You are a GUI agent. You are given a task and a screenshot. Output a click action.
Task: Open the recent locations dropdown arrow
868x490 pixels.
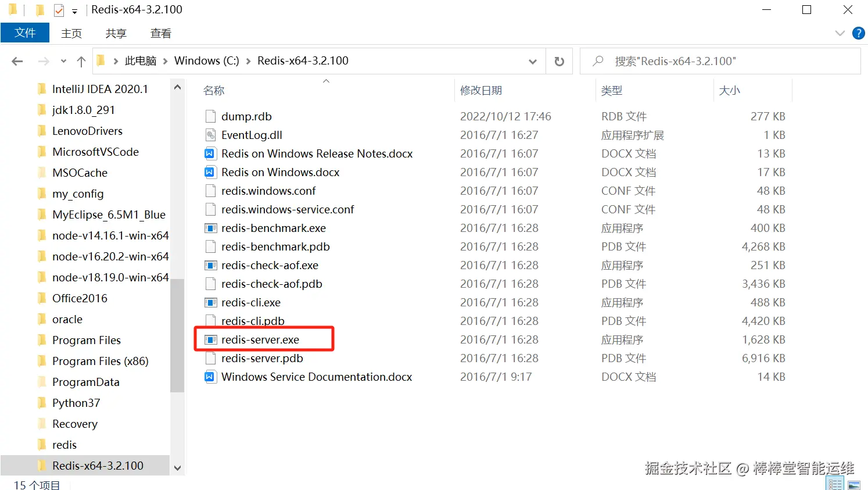[63, 61]
